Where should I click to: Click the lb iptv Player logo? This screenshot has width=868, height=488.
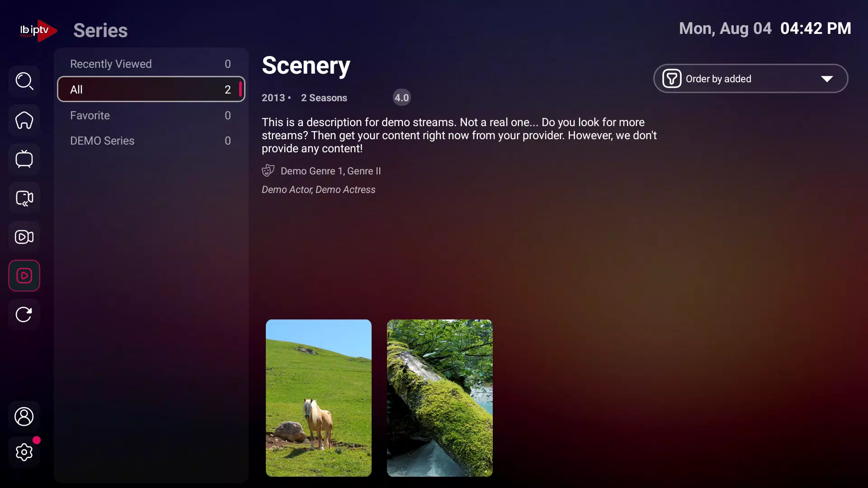tap(38, 31)
